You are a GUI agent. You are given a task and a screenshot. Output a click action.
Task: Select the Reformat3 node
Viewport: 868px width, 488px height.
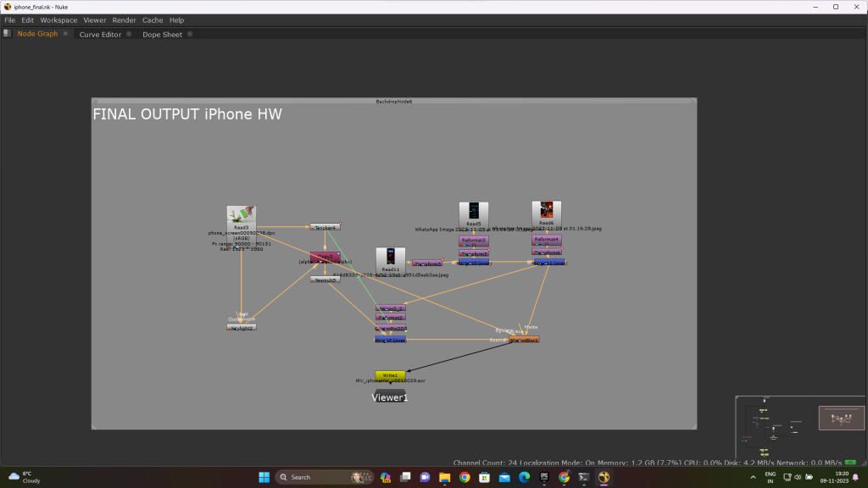[474, 241]
